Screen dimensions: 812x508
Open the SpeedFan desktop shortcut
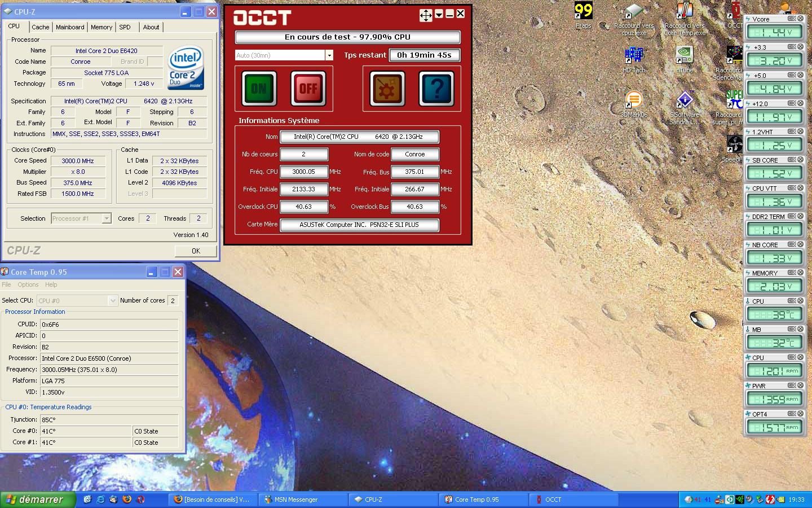(x=734, y=149)
